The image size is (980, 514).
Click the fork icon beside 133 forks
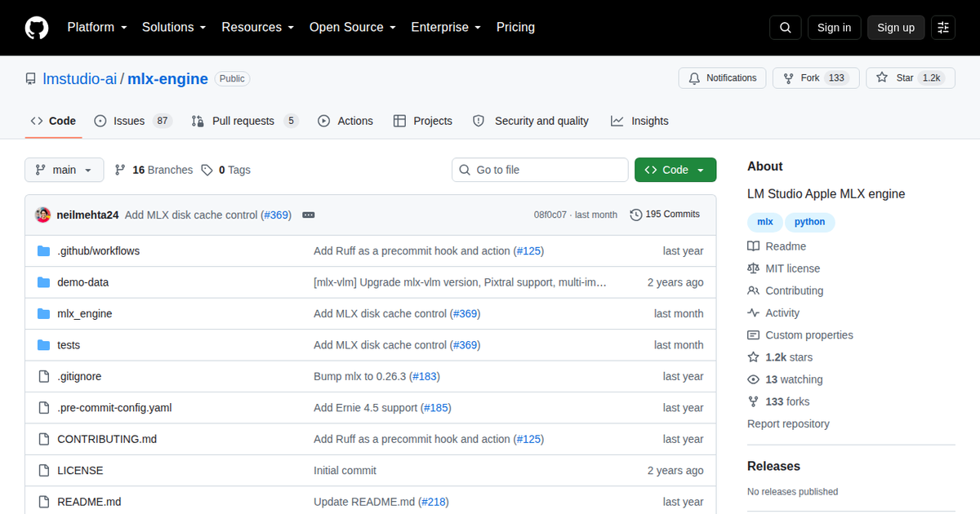[753, 401]
